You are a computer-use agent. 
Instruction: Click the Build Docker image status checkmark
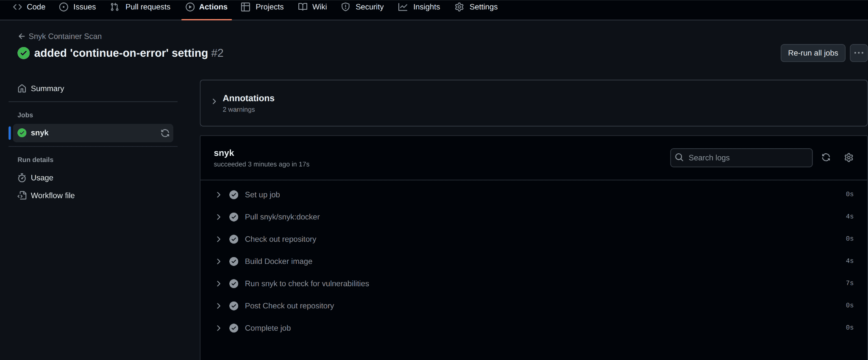click(234, 261)
